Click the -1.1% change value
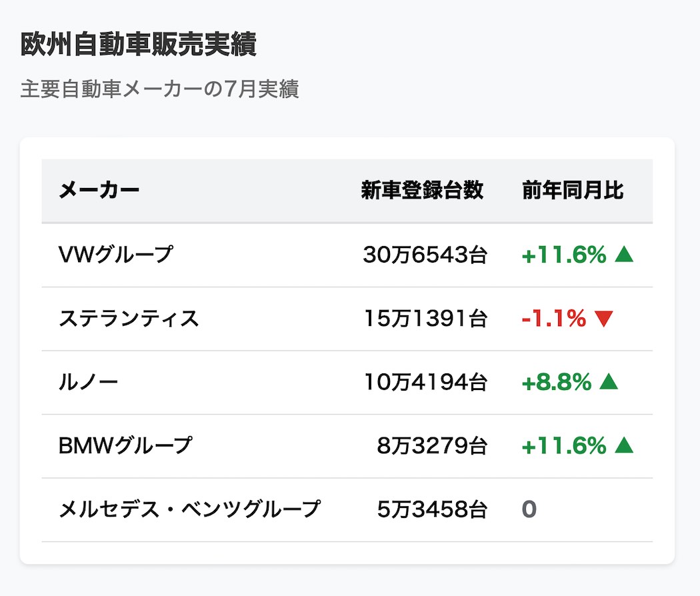This screenshot has width=700, height=596. (553, 319)
